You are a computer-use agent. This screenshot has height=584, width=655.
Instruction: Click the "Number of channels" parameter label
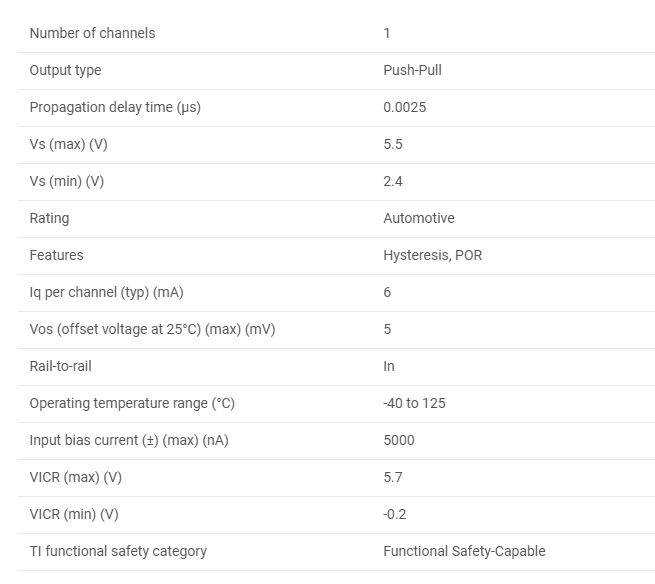click(92, 33)
